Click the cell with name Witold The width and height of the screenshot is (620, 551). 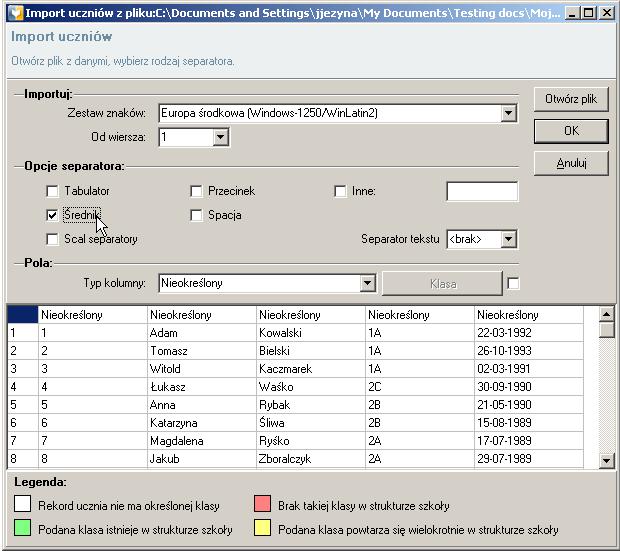click(x=202, y=369)
